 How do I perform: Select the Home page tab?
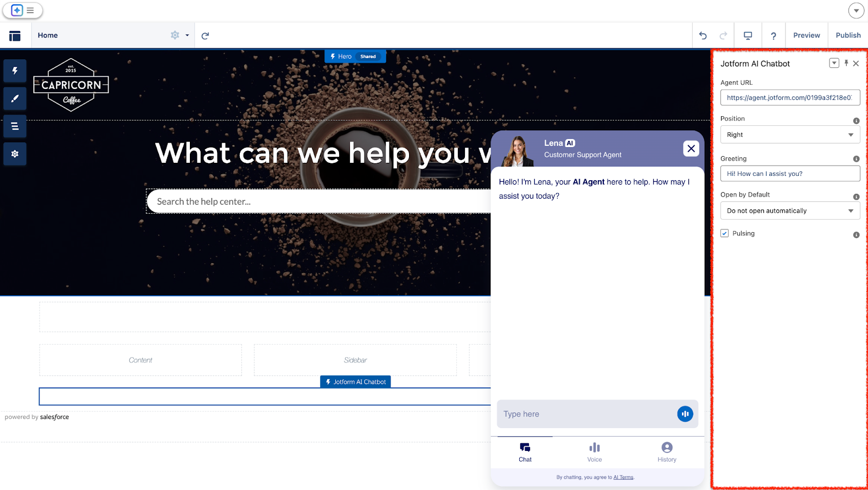click(x=48, y=35)
